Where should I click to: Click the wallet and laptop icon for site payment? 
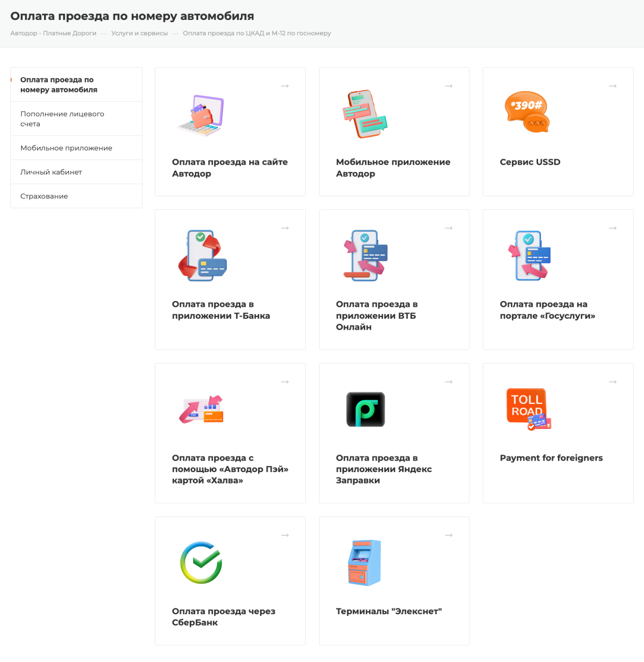tap(200, 115)
